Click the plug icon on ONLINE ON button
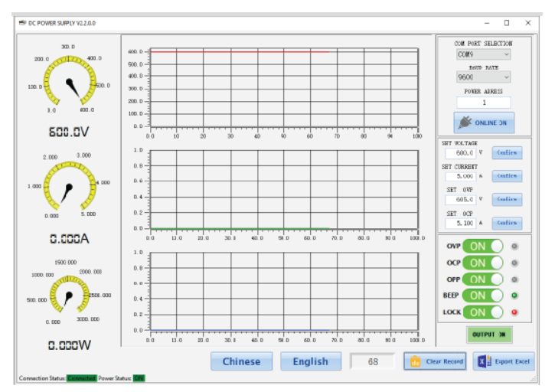Image resolution: width=555 pixels, height=392 pixels. 465,122
